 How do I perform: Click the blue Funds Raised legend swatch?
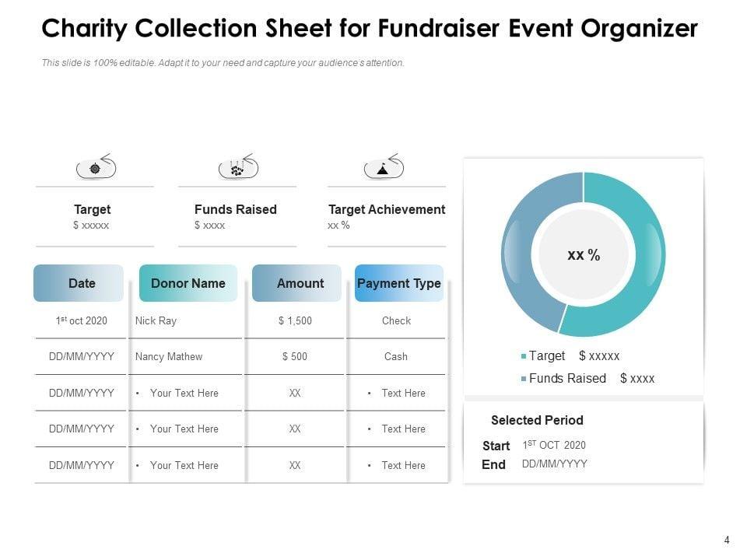coord(524,379)
